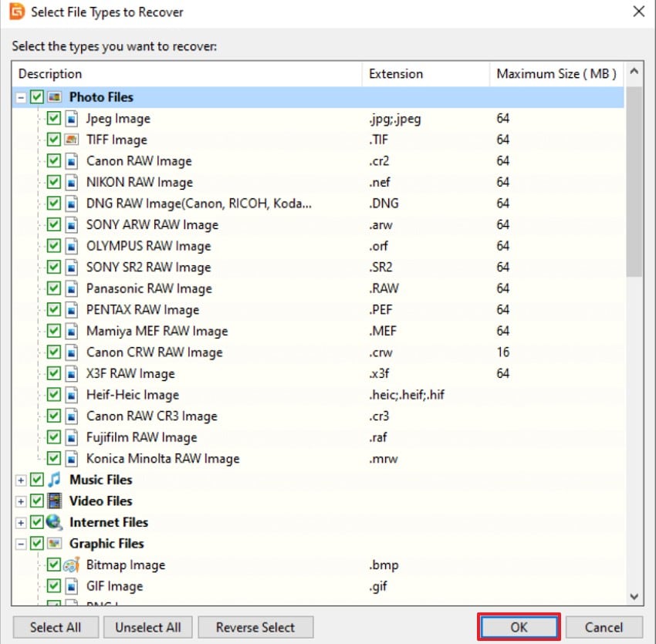
Task: Close the Select File Types dialog
Action: (639, 12)
